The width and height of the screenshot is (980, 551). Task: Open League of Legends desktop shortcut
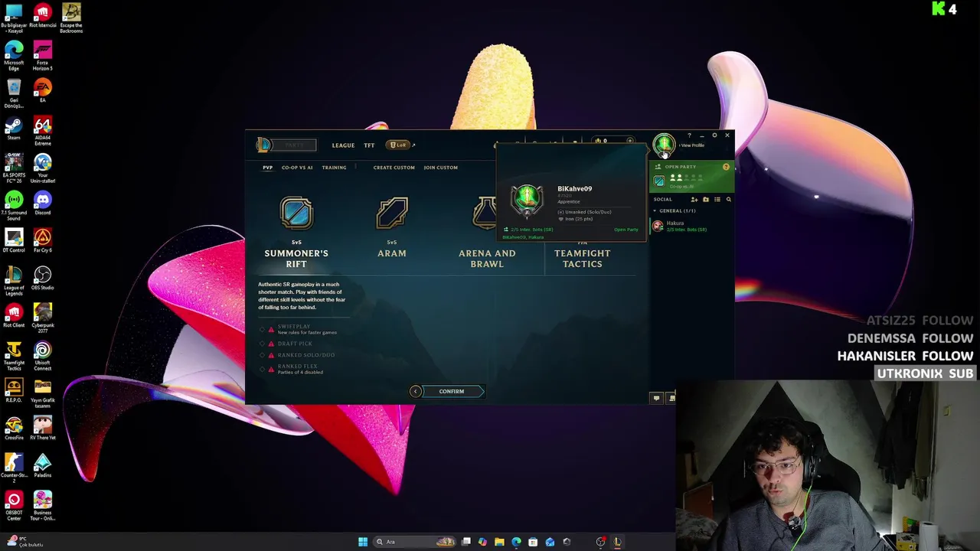(14, 280)
